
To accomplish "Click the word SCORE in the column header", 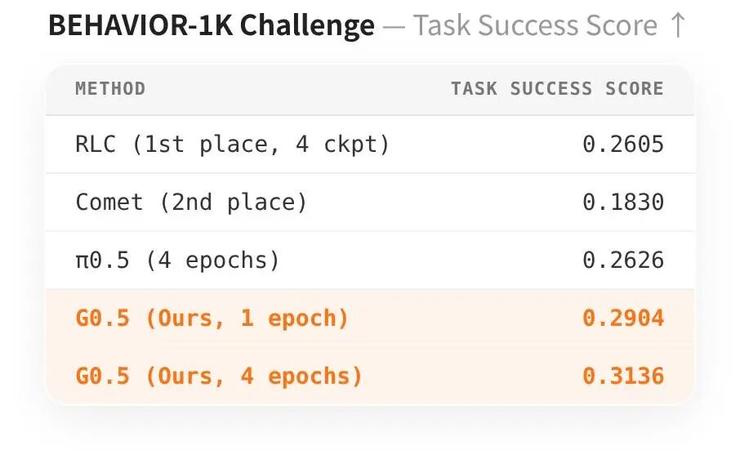I will click(x=635, y=89).
